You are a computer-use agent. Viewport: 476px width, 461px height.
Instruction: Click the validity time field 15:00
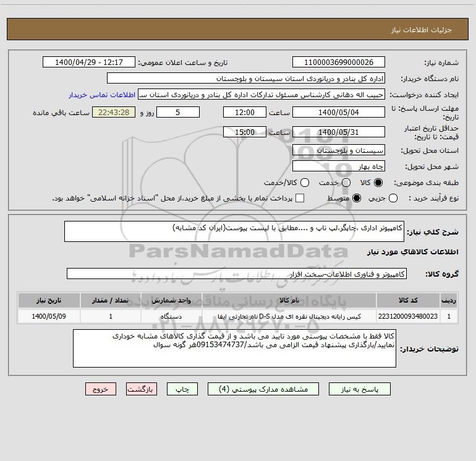(245, 132)
